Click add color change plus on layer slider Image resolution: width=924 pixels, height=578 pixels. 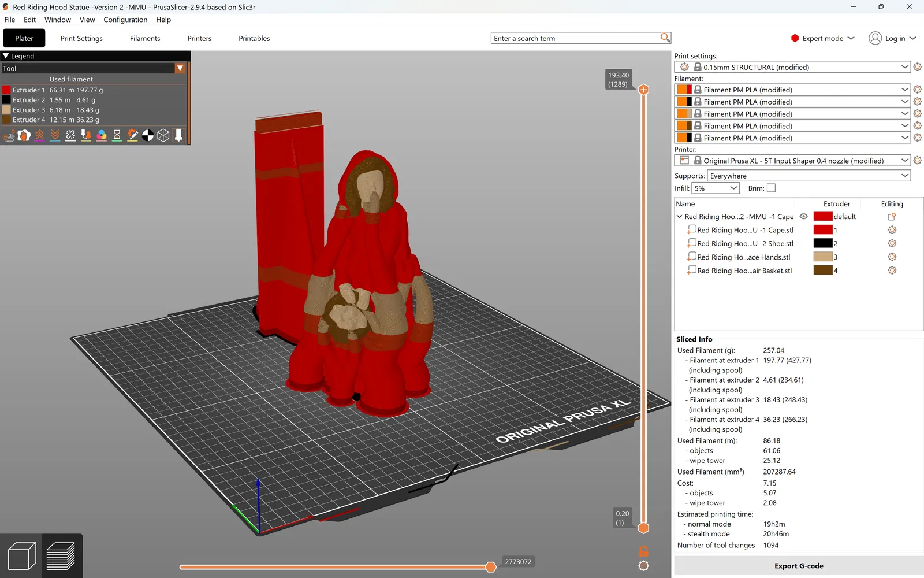pos(643,90)
